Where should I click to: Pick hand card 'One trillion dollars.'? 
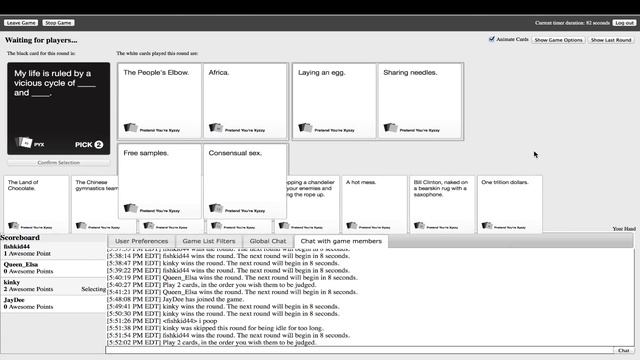[x=510, y=204]
